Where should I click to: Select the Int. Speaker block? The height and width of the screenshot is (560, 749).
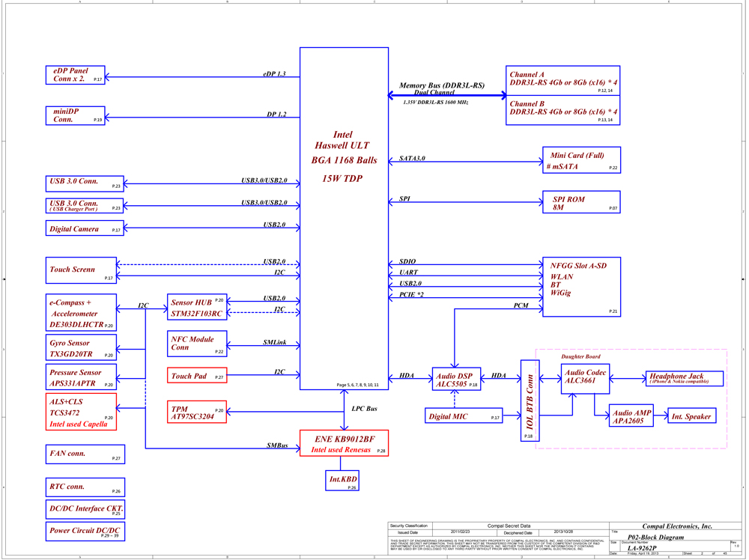coord(691,416)
